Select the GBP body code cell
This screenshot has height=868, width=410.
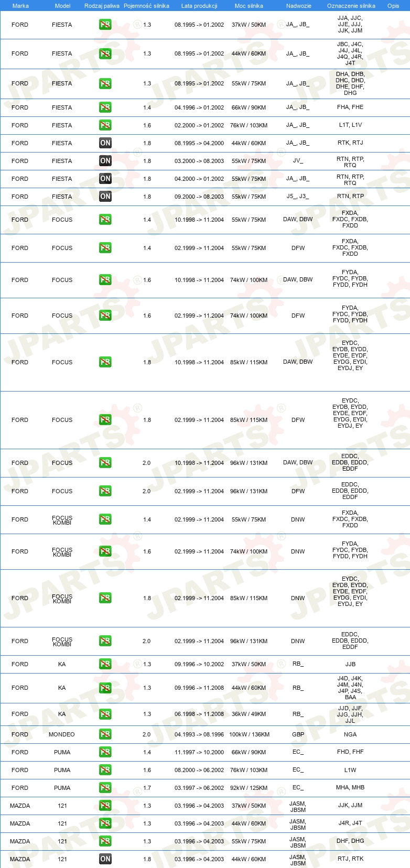tap(298, 734)
